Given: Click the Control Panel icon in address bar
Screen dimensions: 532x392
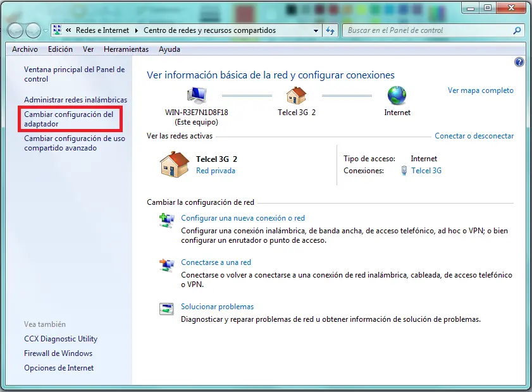Looking at the screenshot, I should click(58, 30).
